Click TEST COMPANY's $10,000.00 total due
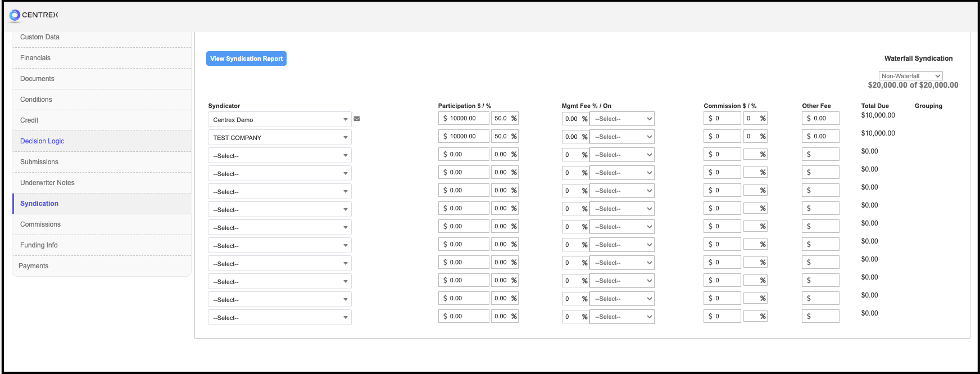Image resolution: width=980 pixels, height=374 pixels. coord(878,133)
